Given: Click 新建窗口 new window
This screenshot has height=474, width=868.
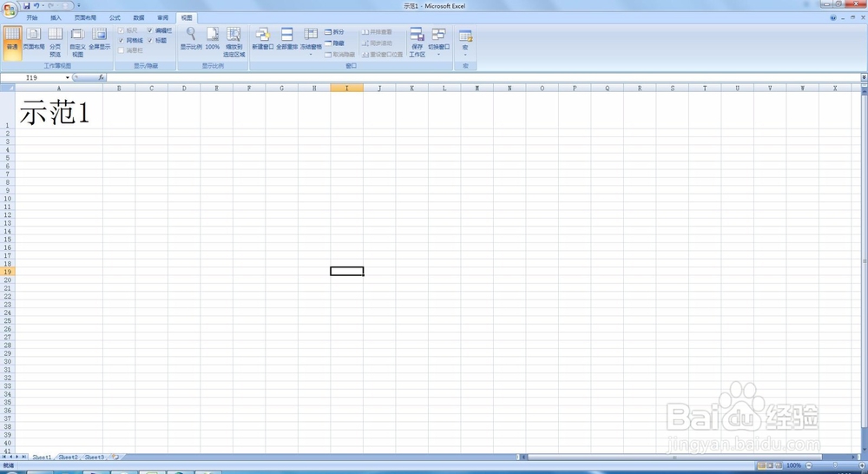Looking at the screenshot, I should [x=262, y=39].
